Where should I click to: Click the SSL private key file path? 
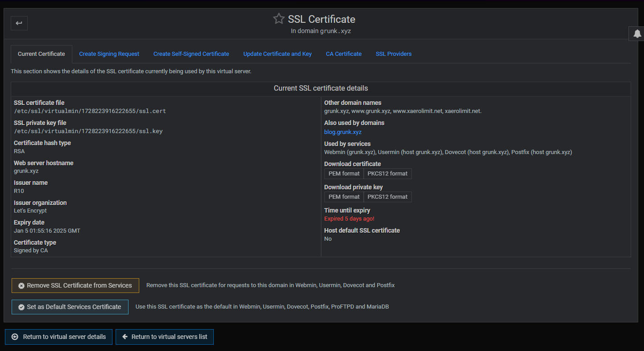point(88,131)
